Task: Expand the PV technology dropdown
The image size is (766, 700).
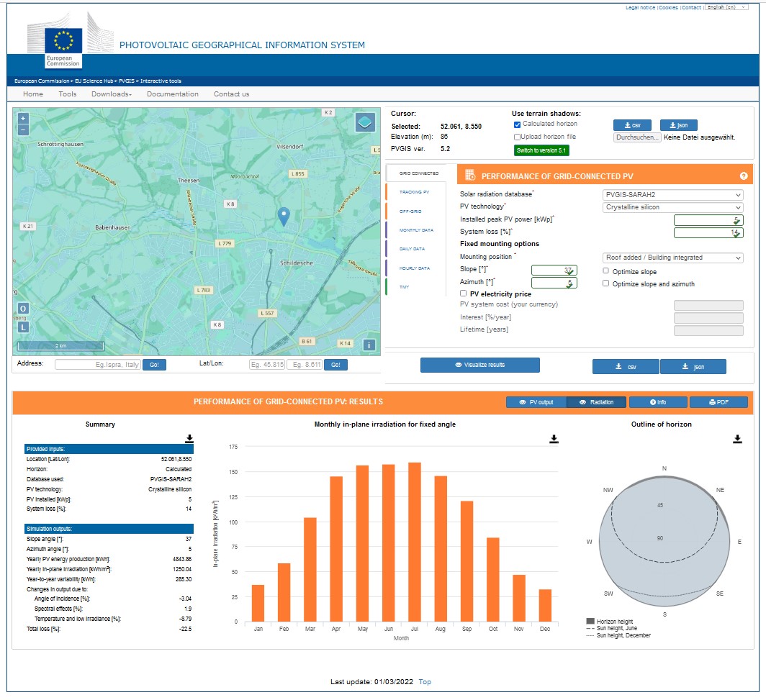Action: [672, 207]
